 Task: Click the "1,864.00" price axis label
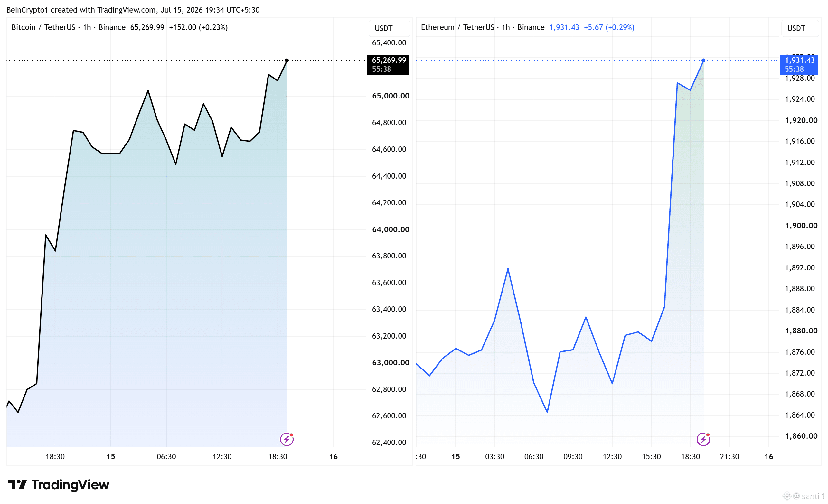pyautogui.click(x=800, y=415)
